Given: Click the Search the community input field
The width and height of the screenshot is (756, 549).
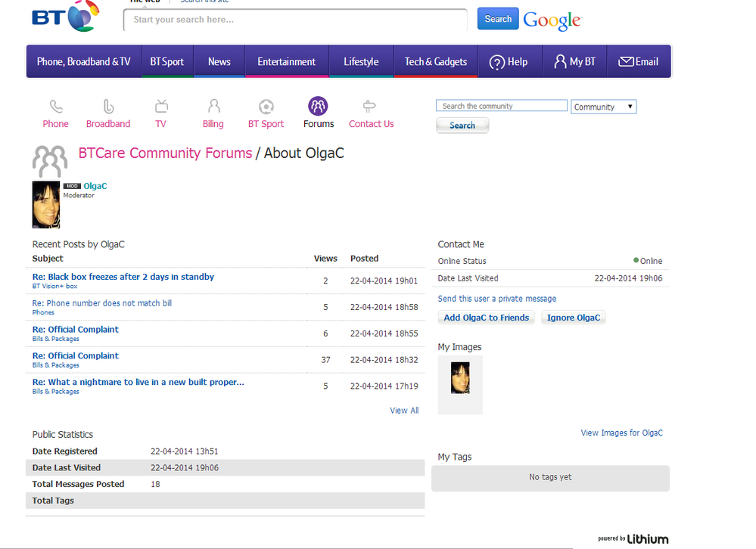Looking at the screenshot, I should tap(502, 106).
